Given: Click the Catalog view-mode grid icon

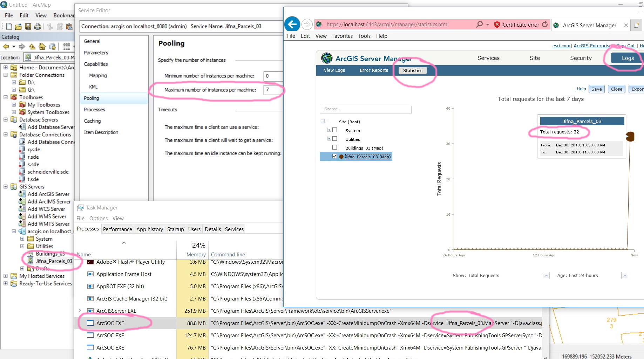Looking at the screenshot, I should [66, 47].
